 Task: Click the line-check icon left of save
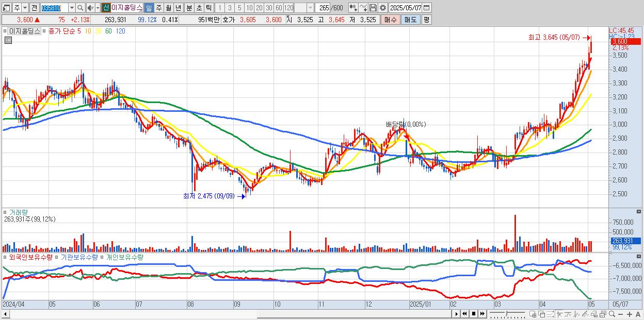tap(363, 8)
